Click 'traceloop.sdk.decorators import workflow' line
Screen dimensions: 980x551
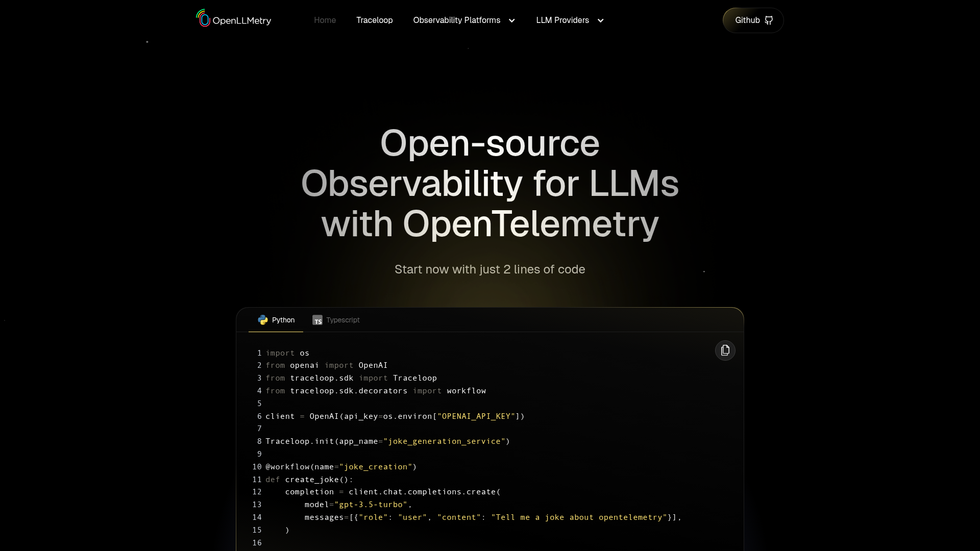point(388,391)
